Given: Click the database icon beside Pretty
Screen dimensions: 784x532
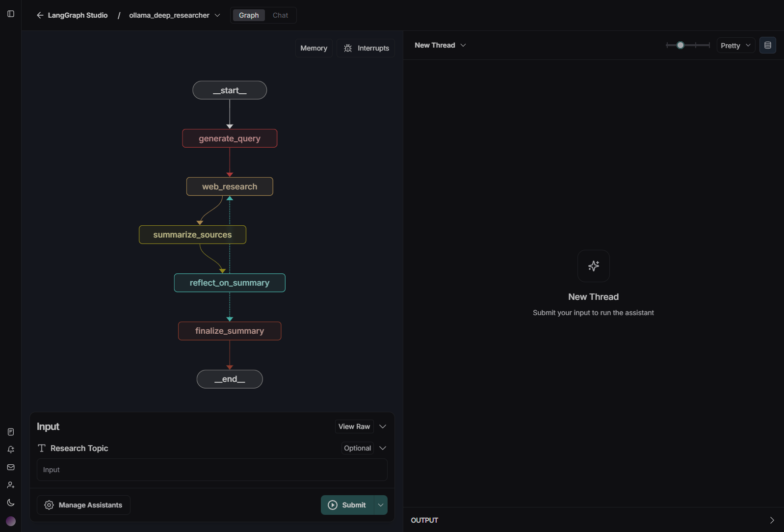Looking at the screenshot, I should point(768,45).
